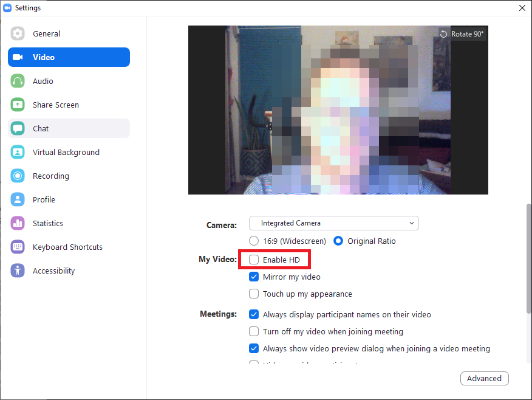Image resolution: width=532 pixels, height=400 pixels.
Task: Open the Share Screen icon
Action: pos(18,105)
